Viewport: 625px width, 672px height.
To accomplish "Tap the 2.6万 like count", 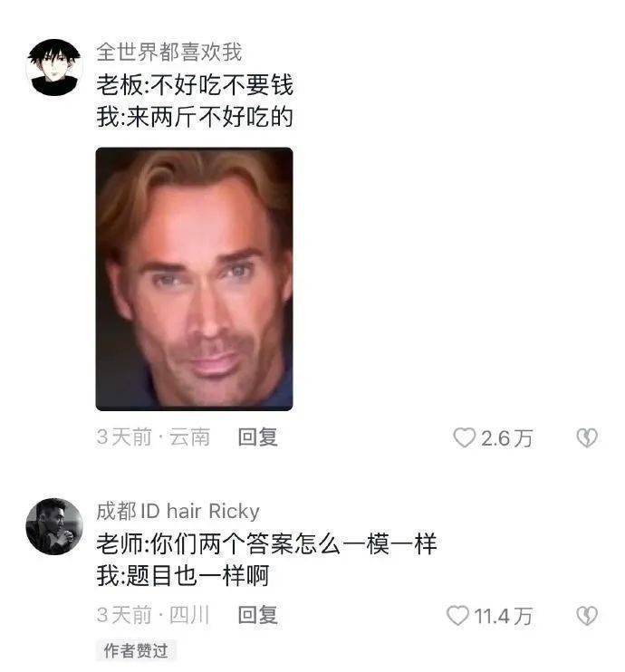I will pos(506,438).
